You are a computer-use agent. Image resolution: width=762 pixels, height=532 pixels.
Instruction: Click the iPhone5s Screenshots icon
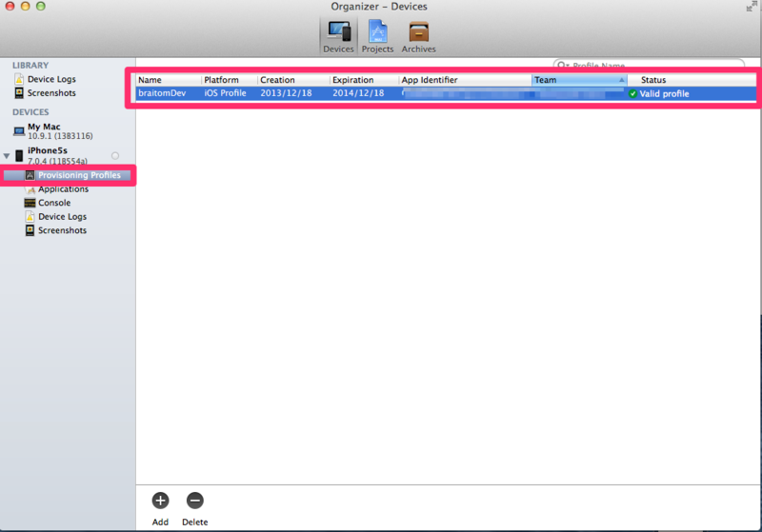pyautogui.click(x=30, y=230)
